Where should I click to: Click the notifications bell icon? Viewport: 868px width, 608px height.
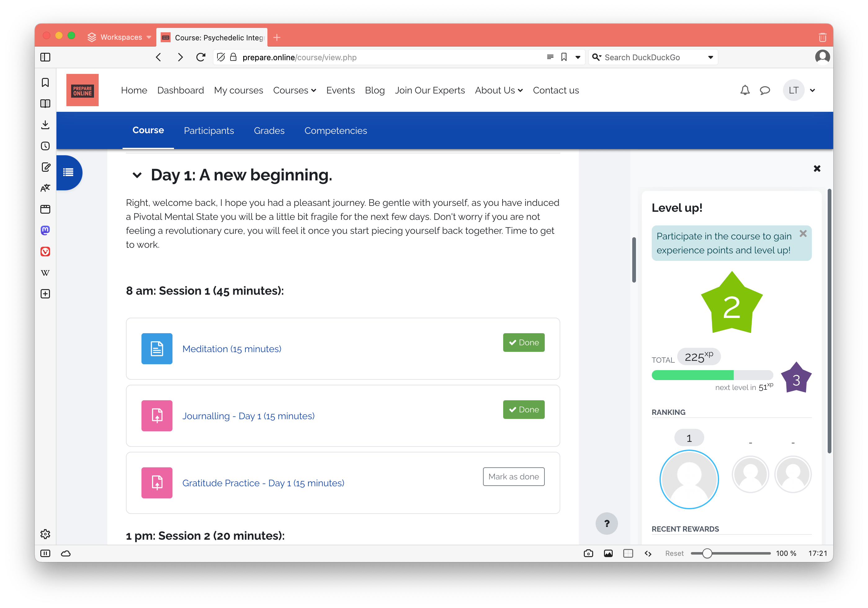(744, 90)
